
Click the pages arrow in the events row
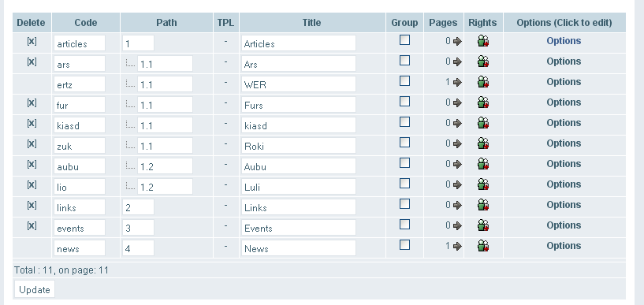(x=457, y=225)
